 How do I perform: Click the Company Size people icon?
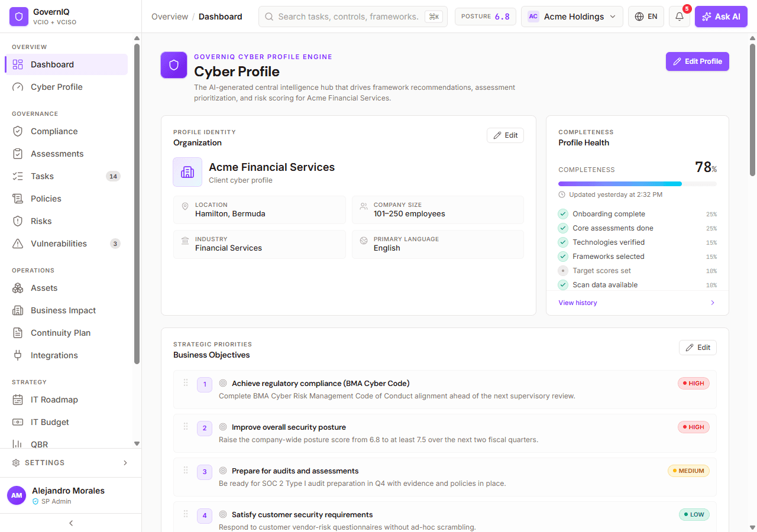click(x=364, y=206)
